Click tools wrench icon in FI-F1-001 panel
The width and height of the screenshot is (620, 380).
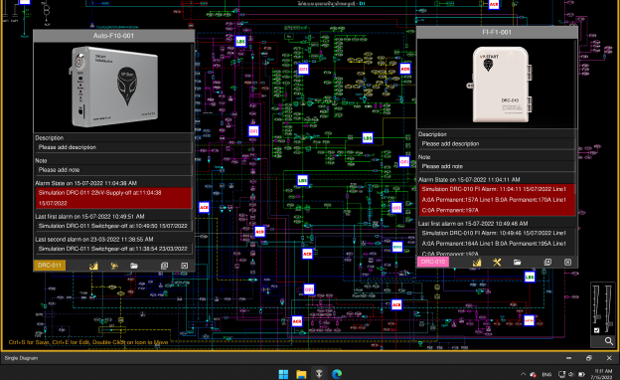pyautogui.click(x=497, y=262)
